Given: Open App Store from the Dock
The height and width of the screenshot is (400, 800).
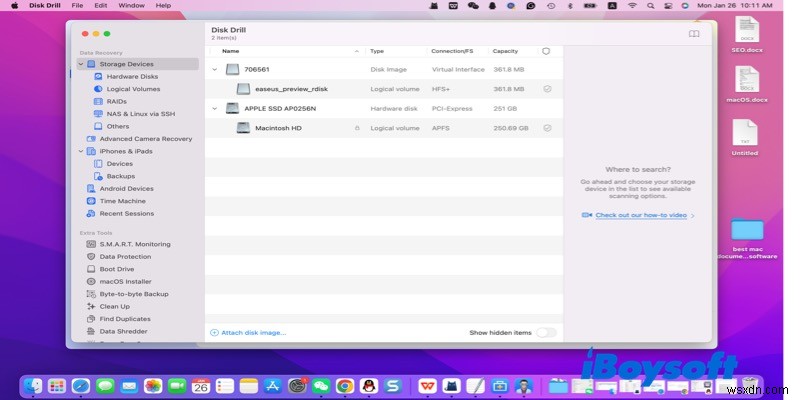Looking at the screenshot, I should (x=273, y=386).
